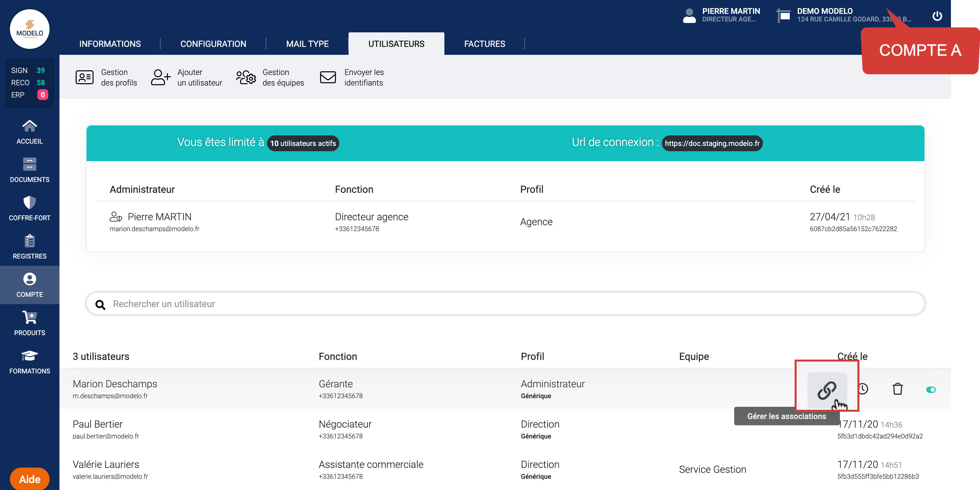Screen dimensions: 980x490
Task: Click the Rechercher un utilisateur field
Action: coord(505,304)
